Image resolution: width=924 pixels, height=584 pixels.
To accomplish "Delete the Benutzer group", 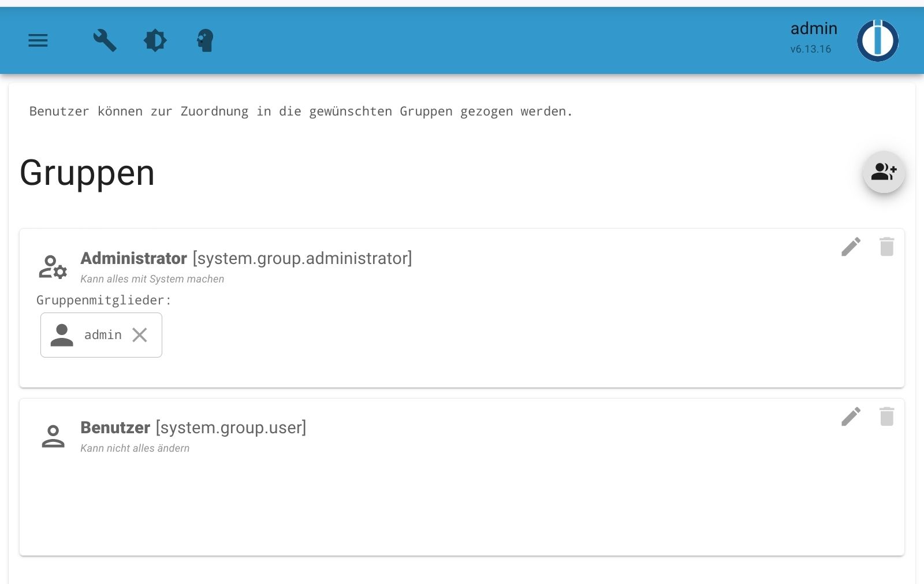I will (x=886, y=416).
